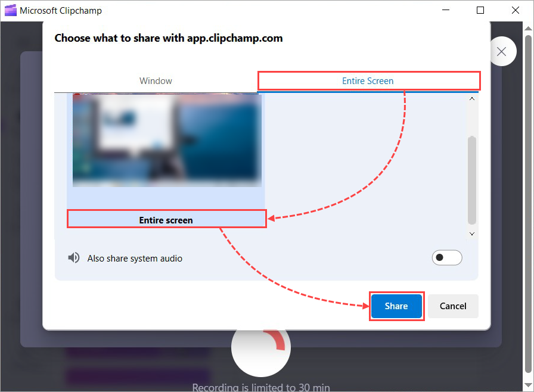Click the Clipchamp logo in the title bar
The image size is (534, 392).
[10, 10]
